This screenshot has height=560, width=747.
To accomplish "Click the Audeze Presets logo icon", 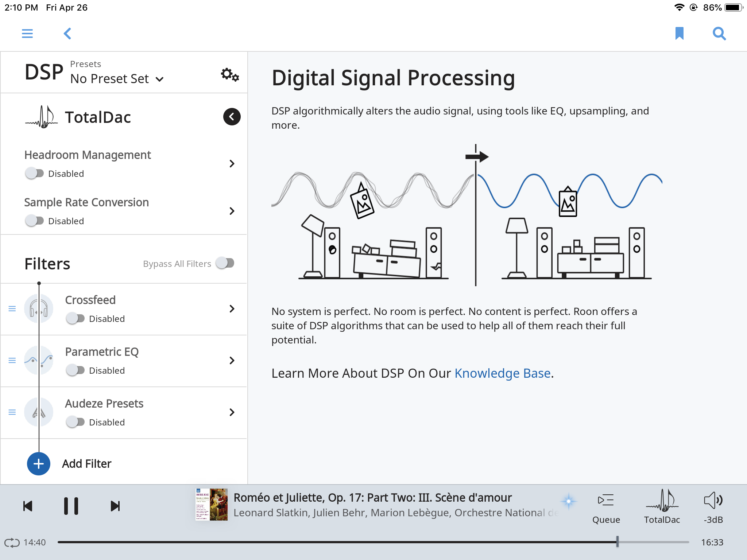I will [x=39, y=412].
